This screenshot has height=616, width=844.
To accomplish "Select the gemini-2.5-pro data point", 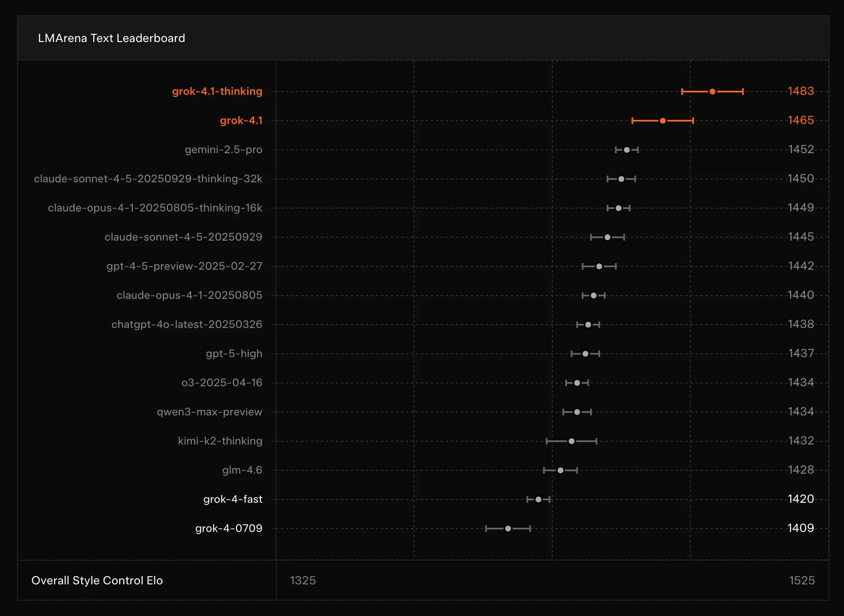I will point(627,149).
